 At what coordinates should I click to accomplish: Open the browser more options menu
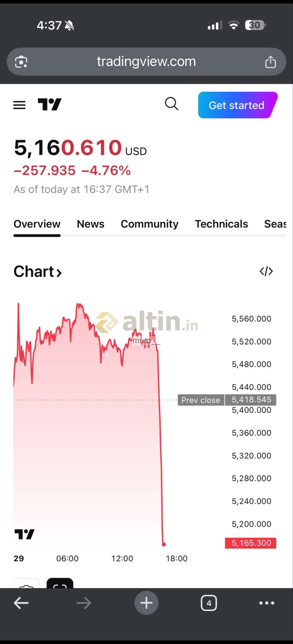[266, 603]
